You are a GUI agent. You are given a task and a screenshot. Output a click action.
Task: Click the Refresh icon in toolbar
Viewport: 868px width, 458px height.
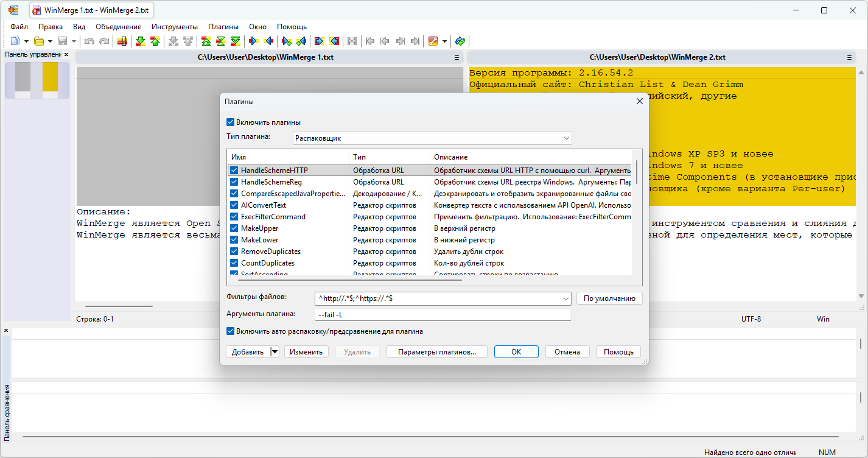click(460, 41)
